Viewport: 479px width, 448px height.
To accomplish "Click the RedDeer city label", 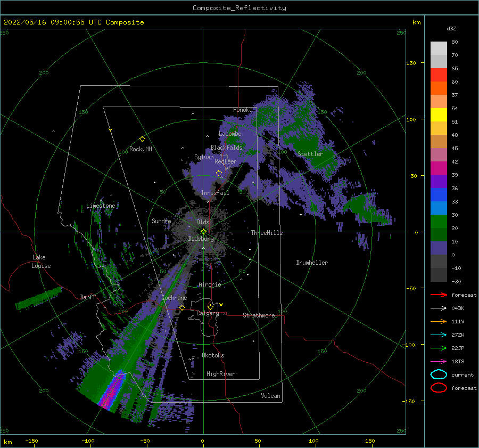I will pos(226,161).
